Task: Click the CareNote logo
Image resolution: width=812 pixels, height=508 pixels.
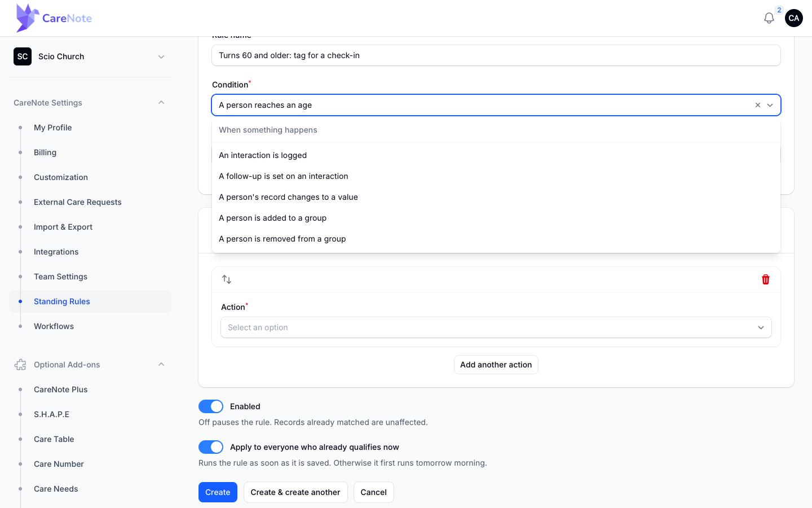Action: pyautogui.click(x=54, y=18)
